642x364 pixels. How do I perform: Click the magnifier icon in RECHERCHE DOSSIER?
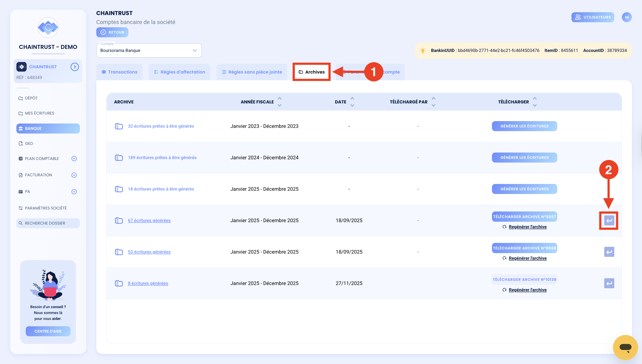pos(21,223)
